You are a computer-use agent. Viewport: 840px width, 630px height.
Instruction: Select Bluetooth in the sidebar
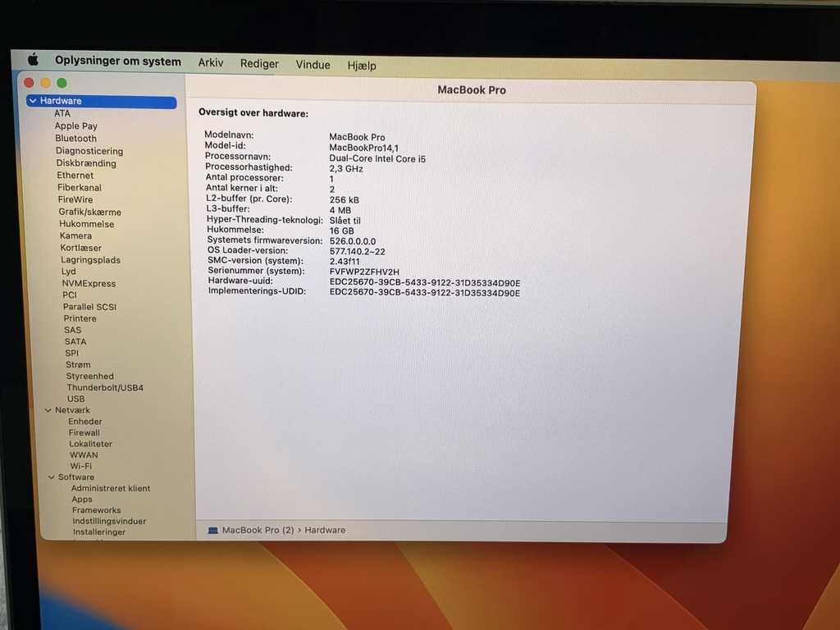click(x=75, y=139)
